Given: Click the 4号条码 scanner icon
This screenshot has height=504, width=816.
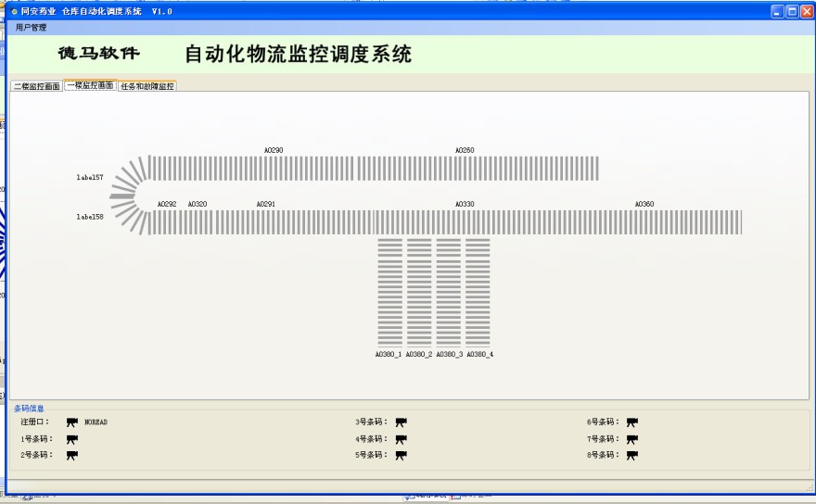Looking at the screenshot, I should [x=402, y=439].
